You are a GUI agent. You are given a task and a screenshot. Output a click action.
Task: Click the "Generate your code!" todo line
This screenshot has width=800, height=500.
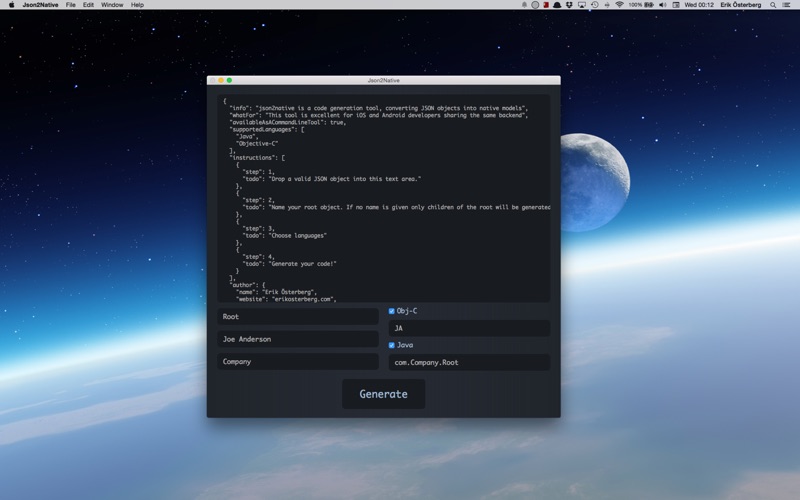click(289, 264)
